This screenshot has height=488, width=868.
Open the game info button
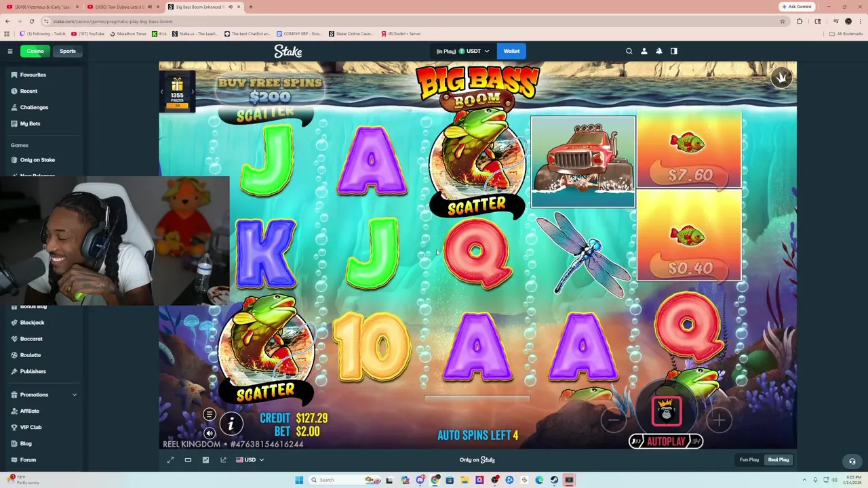pos(231,424)
